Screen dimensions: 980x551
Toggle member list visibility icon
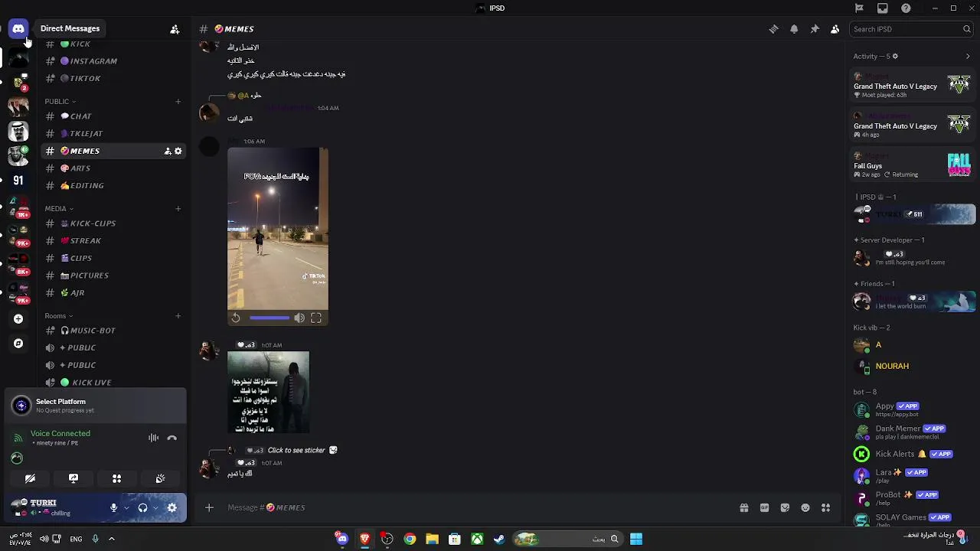(x=835, y=29)
